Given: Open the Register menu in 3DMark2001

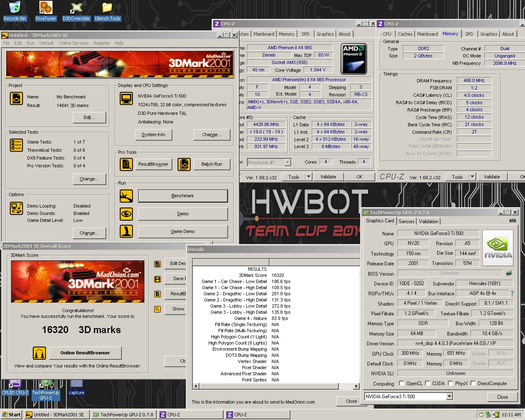Looking at the screenshot, I should [101, 43].
